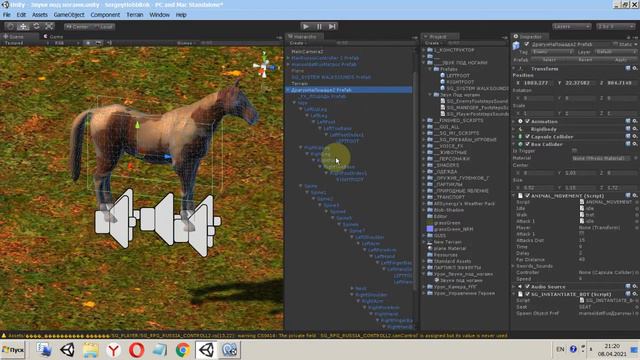
Task: Click SG_INSTANTIATE_BOT script gear icon
Action: click(635, 294)
